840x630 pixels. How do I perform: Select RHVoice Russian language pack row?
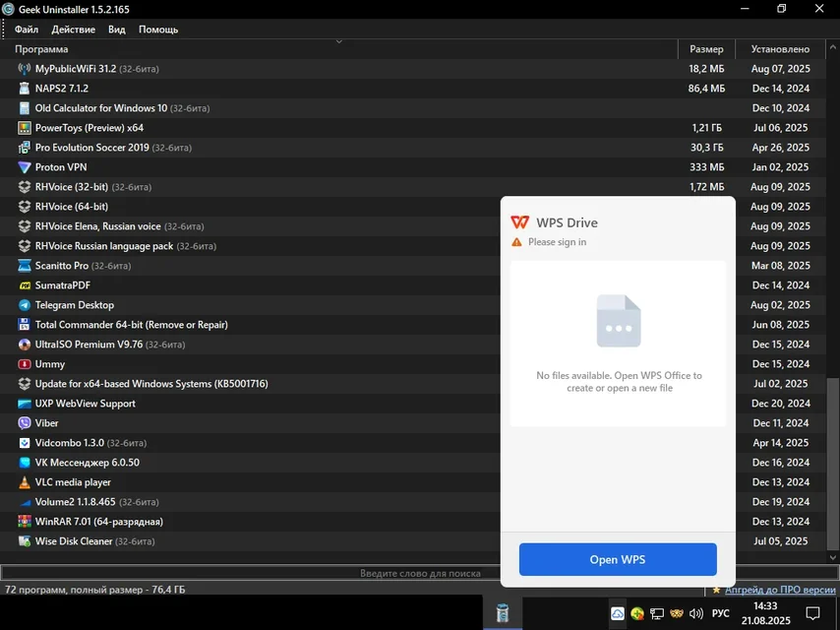pos(250,246)
